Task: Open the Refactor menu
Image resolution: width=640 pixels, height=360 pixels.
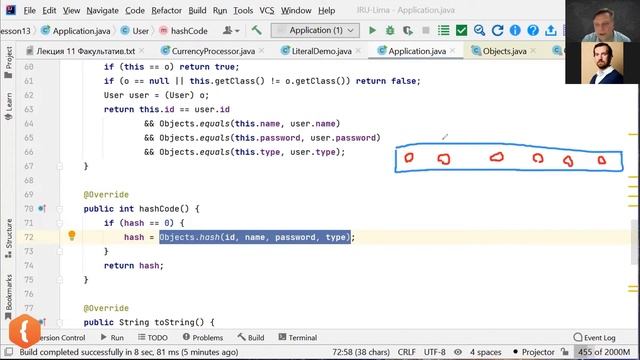Action: tap(167, 10)
